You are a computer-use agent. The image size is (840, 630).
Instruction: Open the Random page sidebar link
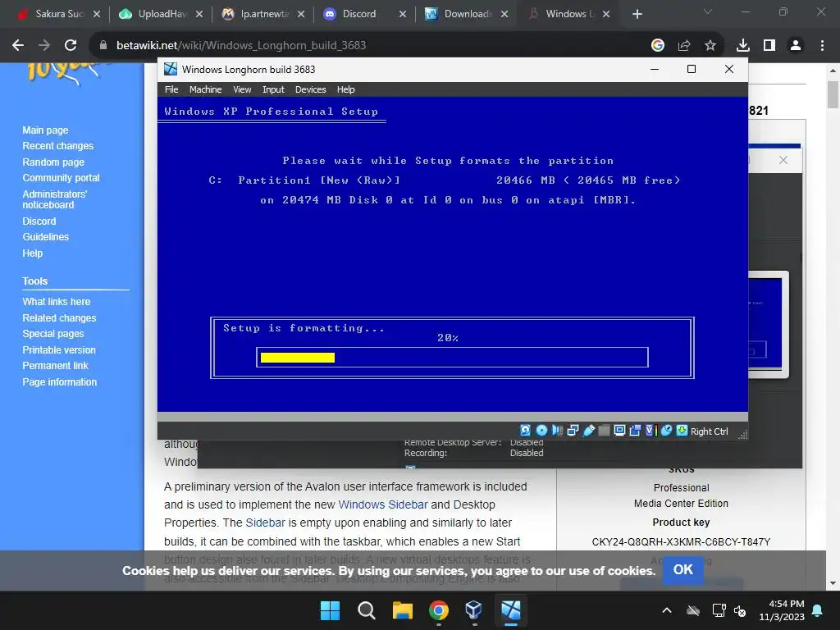click(53, 162)
